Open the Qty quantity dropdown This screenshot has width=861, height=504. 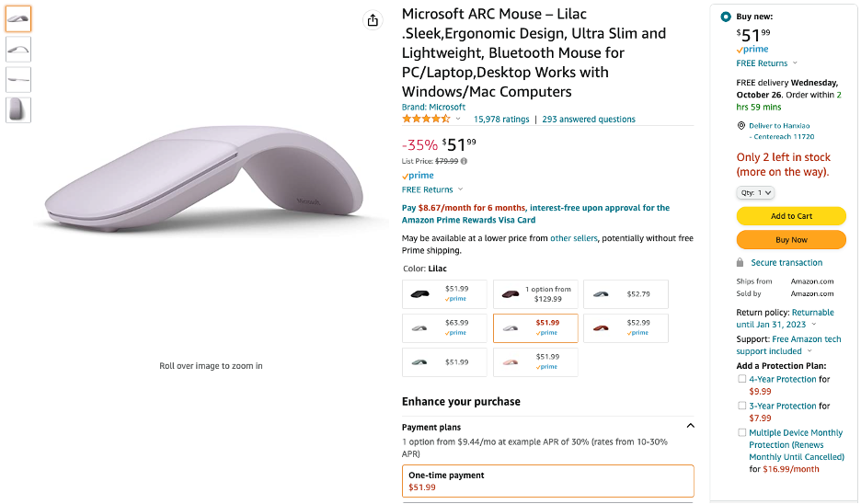tap(756, 192)
